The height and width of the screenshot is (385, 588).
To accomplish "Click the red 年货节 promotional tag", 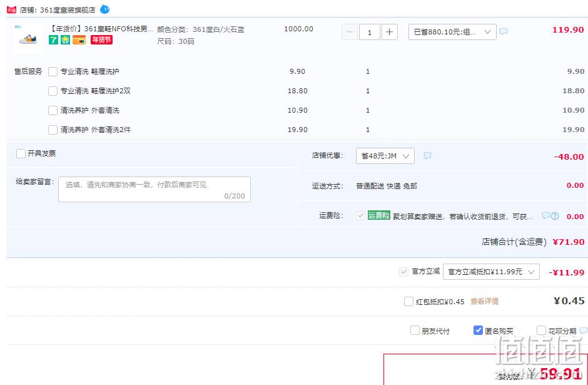I will click(x=101, y=40).
